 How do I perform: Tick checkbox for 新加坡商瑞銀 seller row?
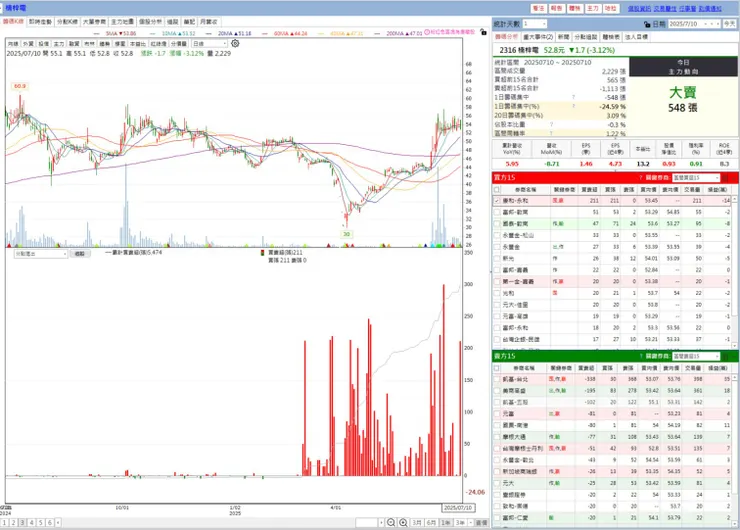[x=496, y=471]
